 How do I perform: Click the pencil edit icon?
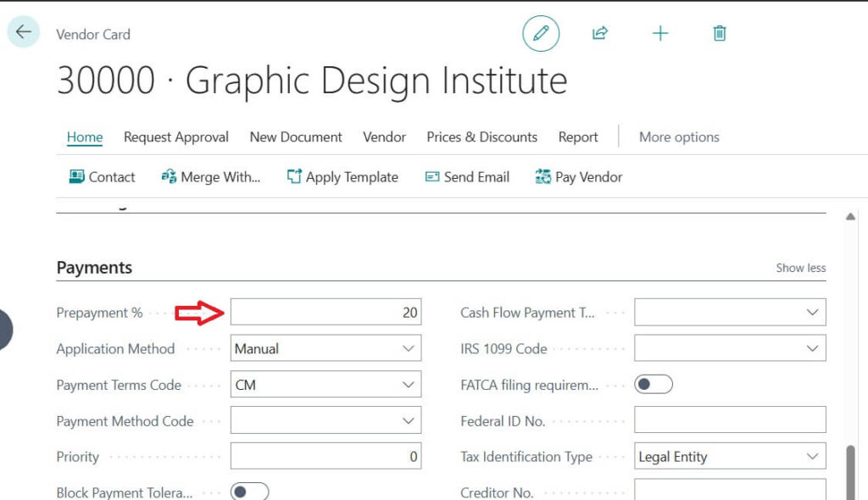[x=541, y=34]
